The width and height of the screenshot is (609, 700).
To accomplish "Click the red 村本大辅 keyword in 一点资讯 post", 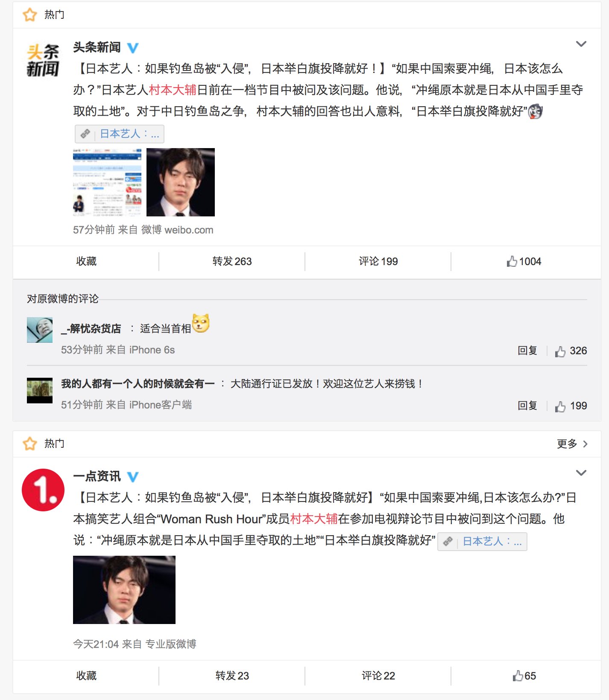I will pos(314,519).
